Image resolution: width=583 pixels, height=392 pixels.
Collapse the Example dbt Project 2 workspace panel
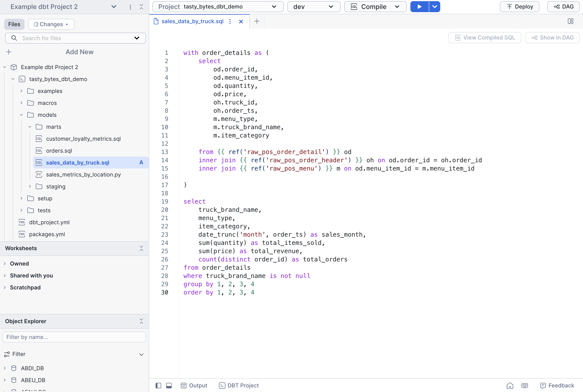click(x=141, y=7)
